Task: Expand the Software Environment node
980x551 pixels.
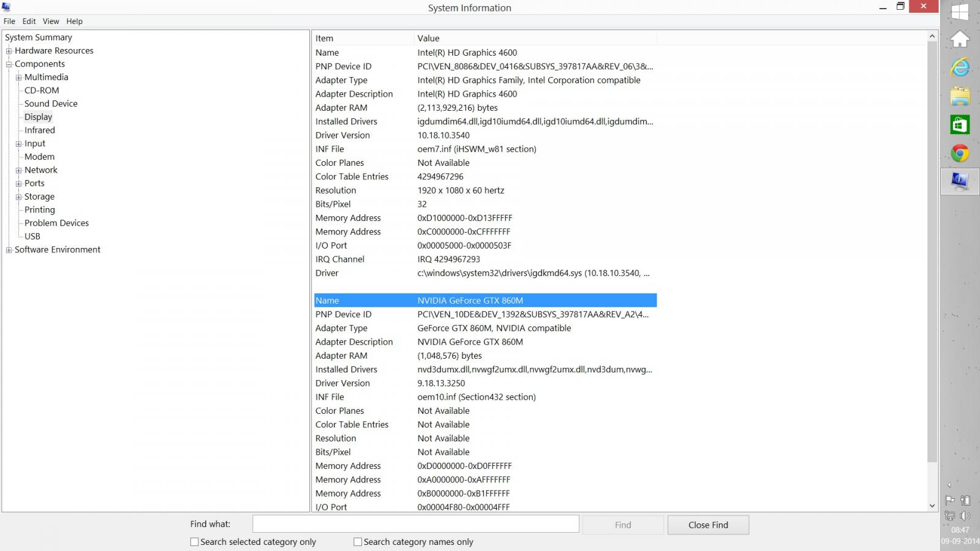Action: pos(9,250)
